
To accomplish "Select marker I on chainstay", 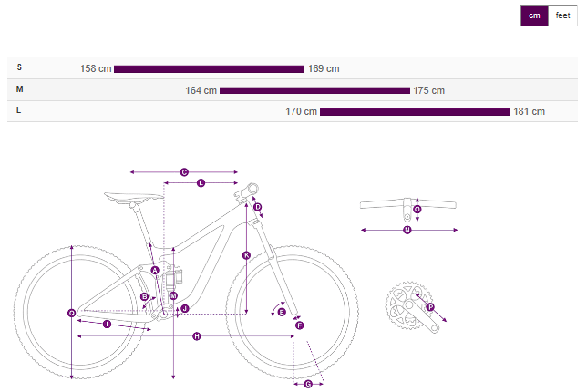I will (x=107, y=324).
